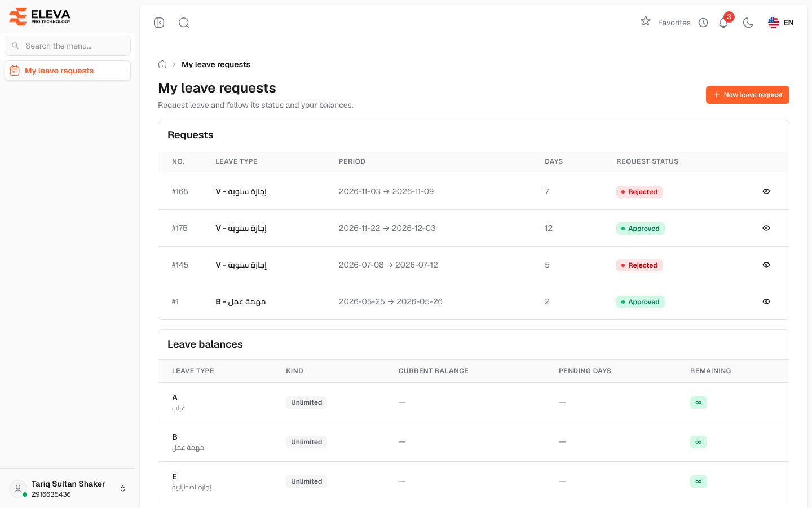Click the home breadcrumb icon
The width and height of the screenshot is (812, 508).
click(x=162, y=64)
